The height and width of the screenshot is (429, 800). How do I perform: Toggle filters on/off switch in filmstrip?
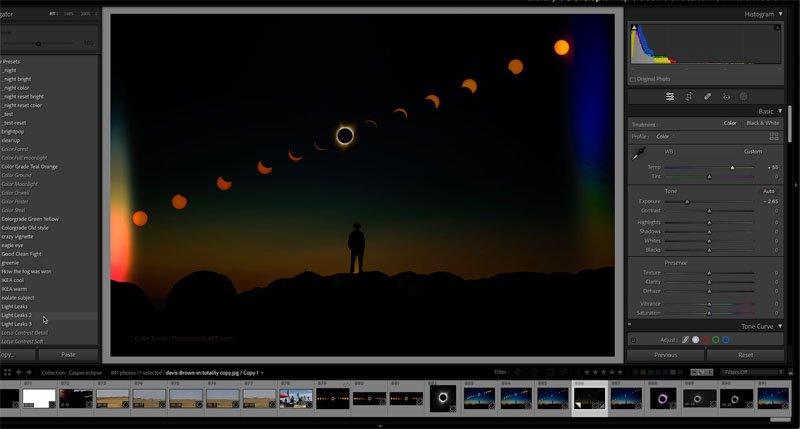coord(790,372)
